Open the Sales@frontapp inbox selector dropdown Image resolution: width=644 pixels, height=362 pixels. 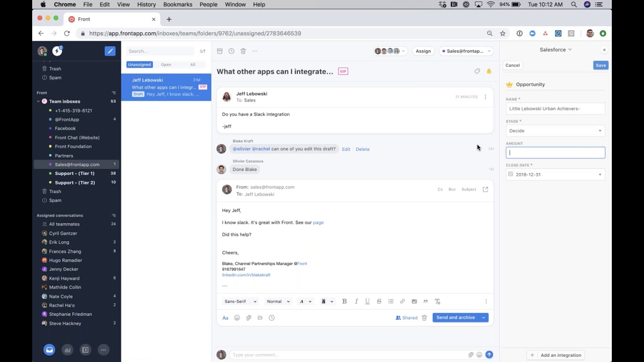466,51
